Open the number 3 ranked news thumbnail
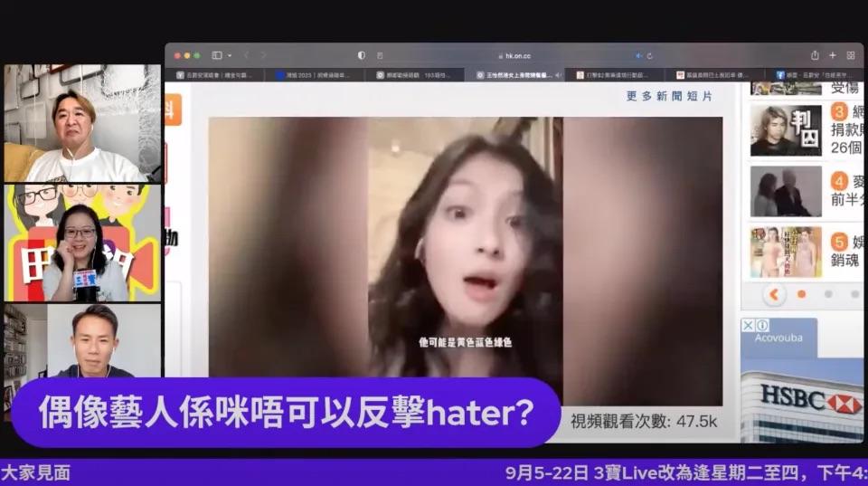Screen dimensions: 868x486 [x=786, y=130]
